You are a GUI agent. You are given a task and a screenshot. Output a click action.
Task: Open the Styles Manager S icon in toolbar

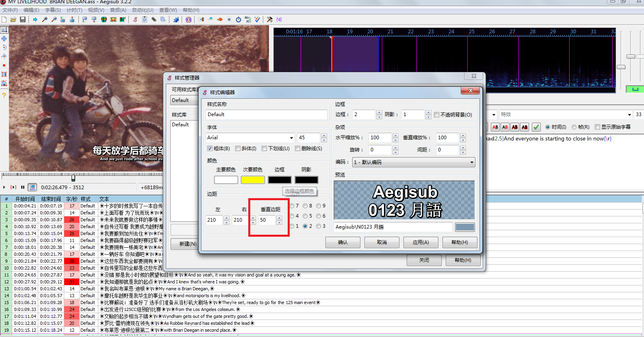click(x=135, y=19)
